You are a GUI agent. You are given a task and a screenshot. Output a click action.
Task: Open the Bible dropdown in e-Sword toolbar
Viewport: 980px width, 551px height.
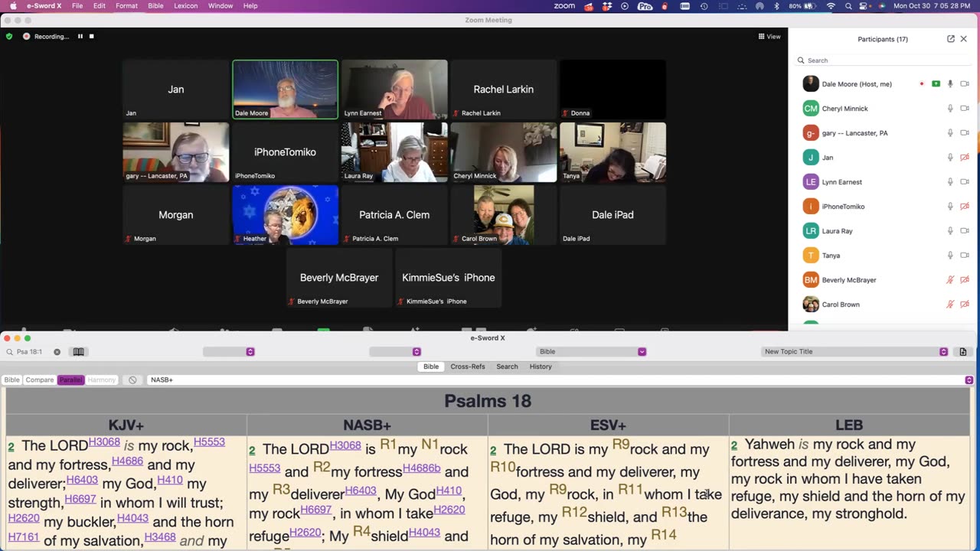[591, 352]
